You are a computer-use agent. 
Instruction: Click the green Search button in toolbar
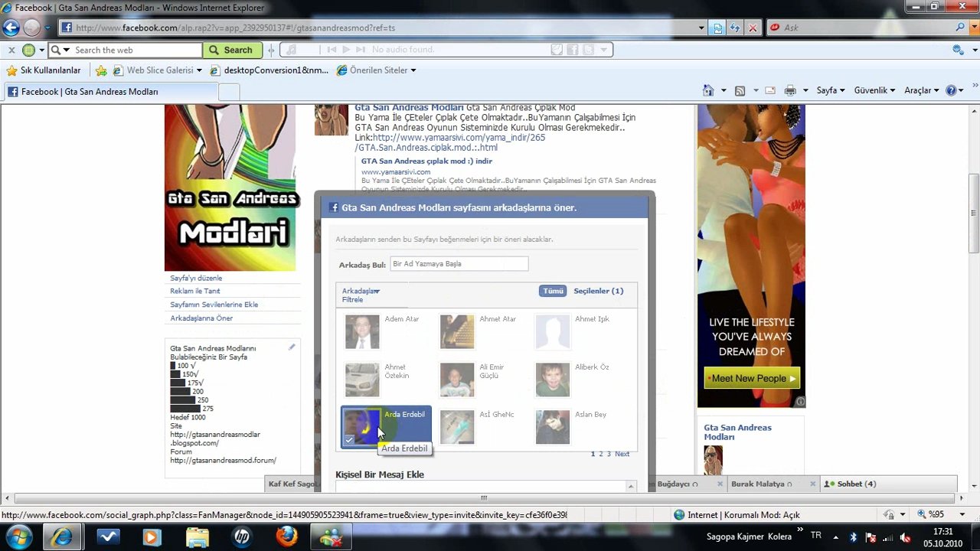[x=233, y=50]
